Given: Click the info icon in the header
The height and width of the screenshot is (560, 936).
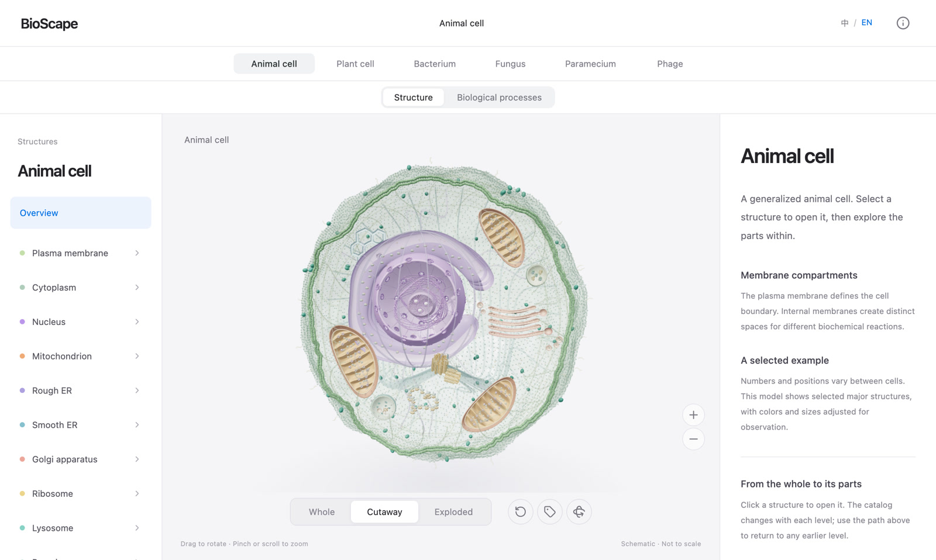Looking at the screenshot, I should click(x=903, y=23).
